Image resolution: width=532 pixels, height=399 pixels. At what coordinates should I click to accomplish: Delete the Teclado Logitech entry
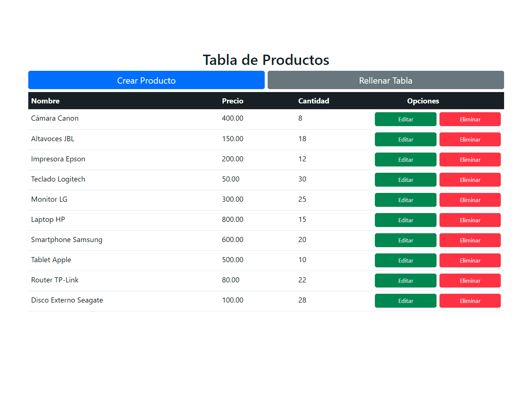pyautogui.click(x=470, y=180)
